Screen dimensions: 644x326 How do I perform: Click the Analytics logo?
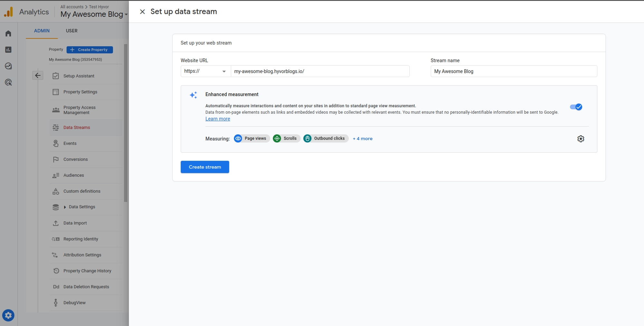coord(8,12)
